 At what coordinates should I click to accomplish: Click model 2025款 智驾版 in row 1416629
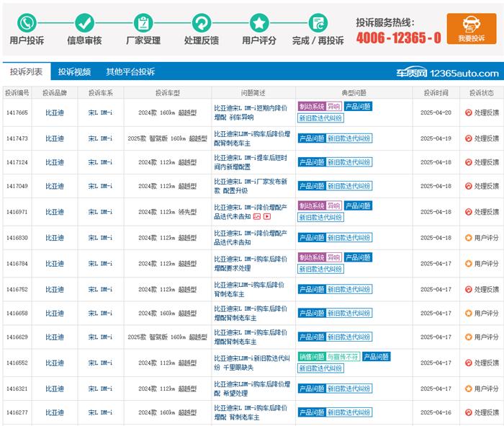(x=168, y=337)
